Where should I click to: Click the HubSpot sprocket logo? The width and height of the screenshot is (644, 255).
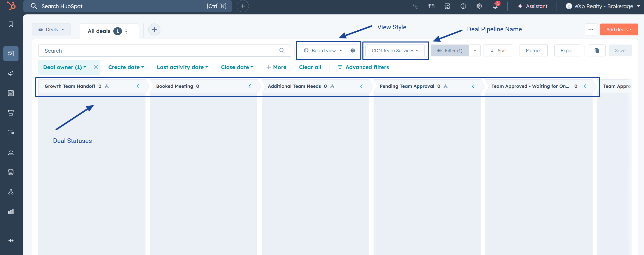(11, 6)
